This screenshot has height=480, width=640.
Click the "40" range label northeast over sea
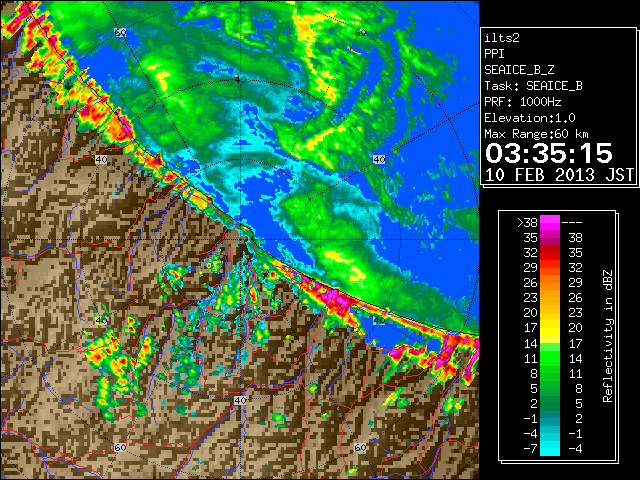(x=379, y=159)
